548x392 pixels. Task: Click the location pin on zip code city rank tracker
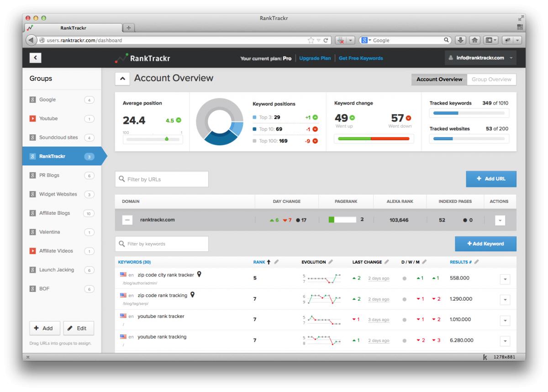(x=199, y=275)
